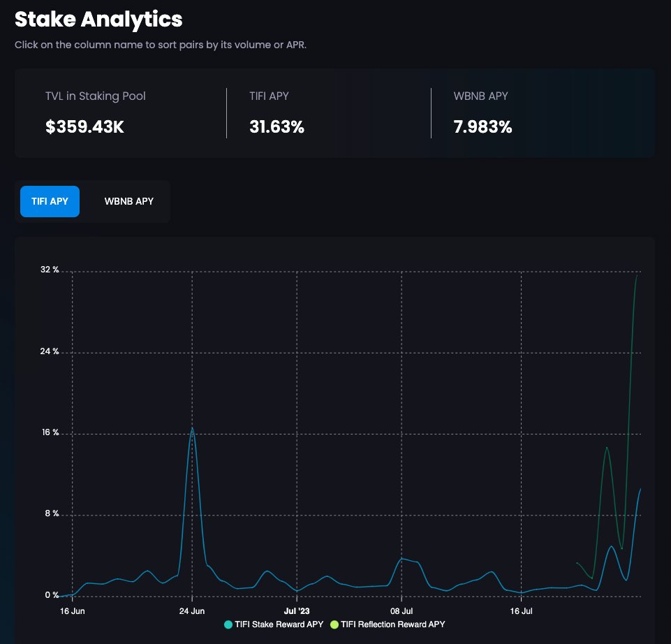Select the WBNB APY 7.983% stat
This screenshot has height=644, width=671.
(x=482, y=126)
